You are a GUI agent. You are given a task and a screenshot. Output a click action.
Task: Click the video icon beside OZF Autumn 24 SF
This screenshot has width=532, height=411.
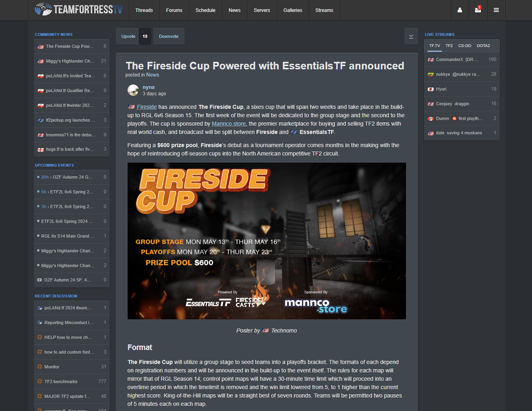tap(39, 280)
